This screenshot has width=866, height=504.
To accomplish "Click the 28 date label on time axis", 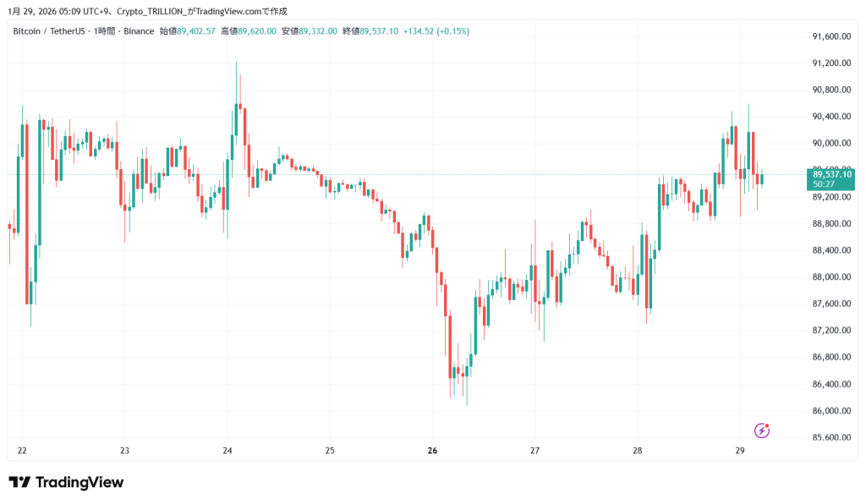I will (x=638, y=451).
